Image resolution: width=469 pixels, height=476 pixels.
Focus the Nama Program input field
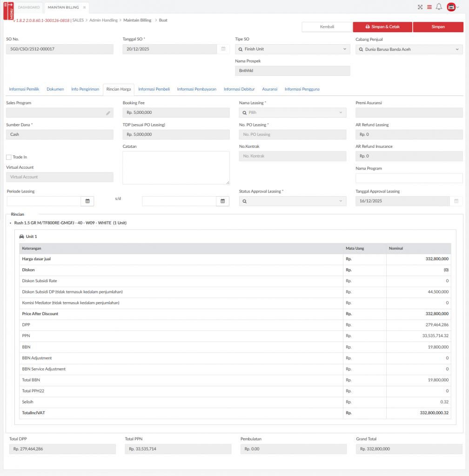(x=409, y=178)
